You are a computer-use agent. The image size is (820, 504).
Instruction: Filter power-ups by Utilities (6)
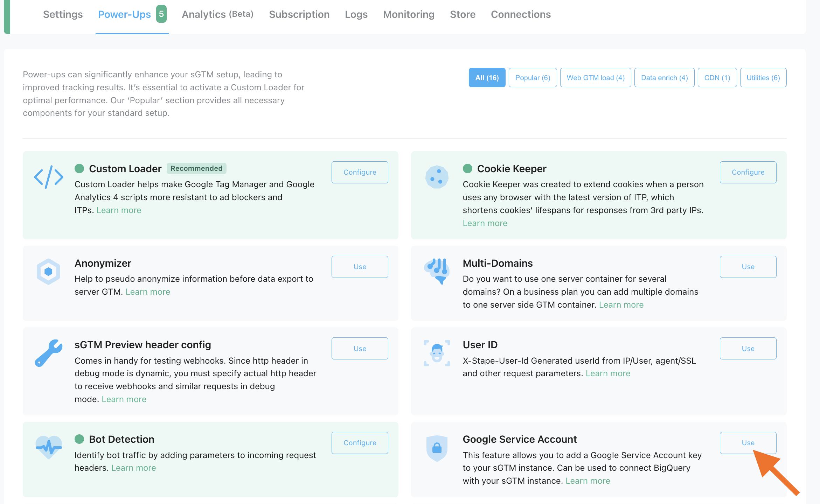[x=763, y=78]
